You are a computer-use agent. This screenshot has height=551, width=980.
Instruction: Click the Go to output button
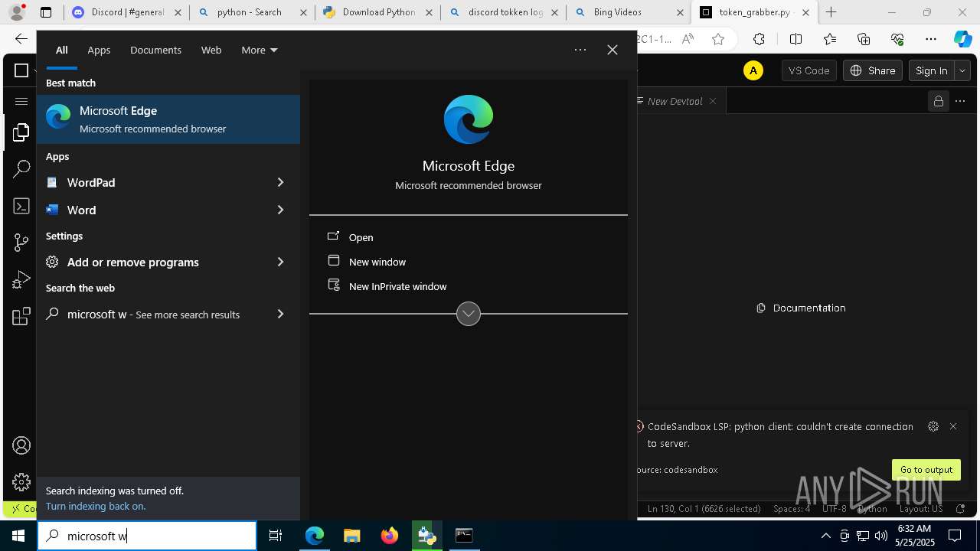926,470
